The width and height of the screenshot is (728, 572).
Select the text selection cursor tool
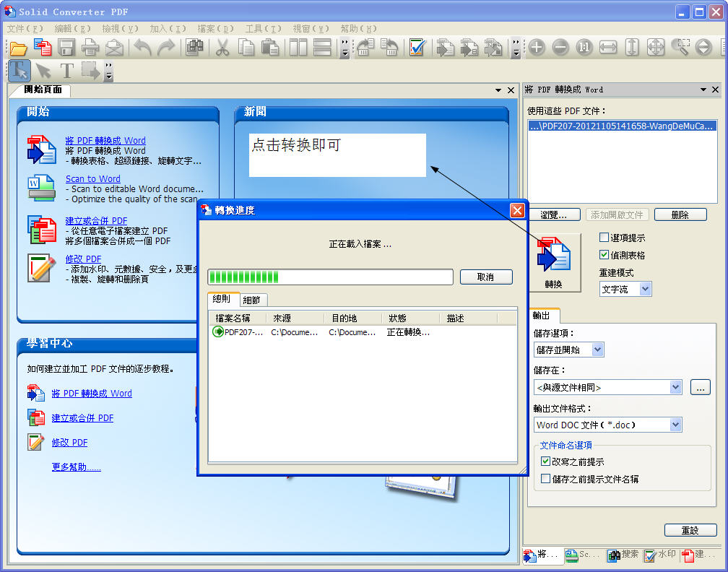(x=19, y=71)
